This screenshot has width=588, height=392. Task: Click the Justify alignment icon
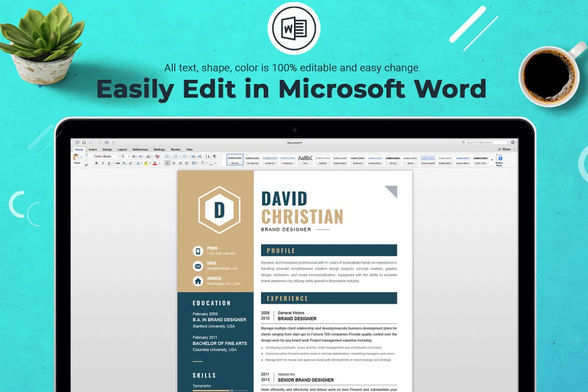coord(187,163)
